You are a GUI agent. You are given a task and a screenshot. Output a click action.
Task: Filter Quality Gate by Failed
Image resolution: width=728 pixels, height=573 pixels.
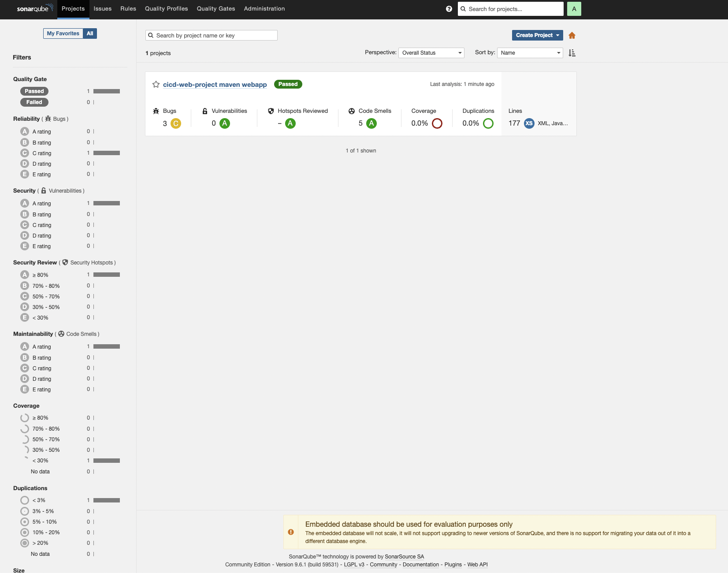[x=70, y=102]
